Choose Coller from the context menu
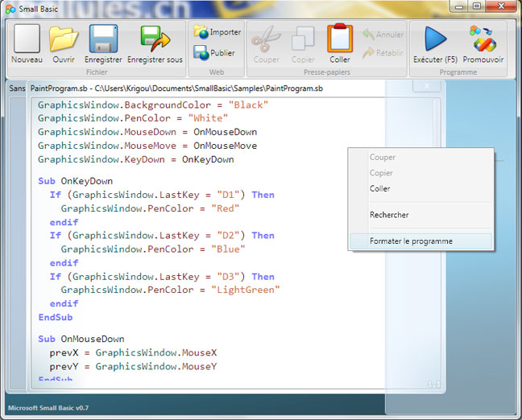 [x=420, y=188]
